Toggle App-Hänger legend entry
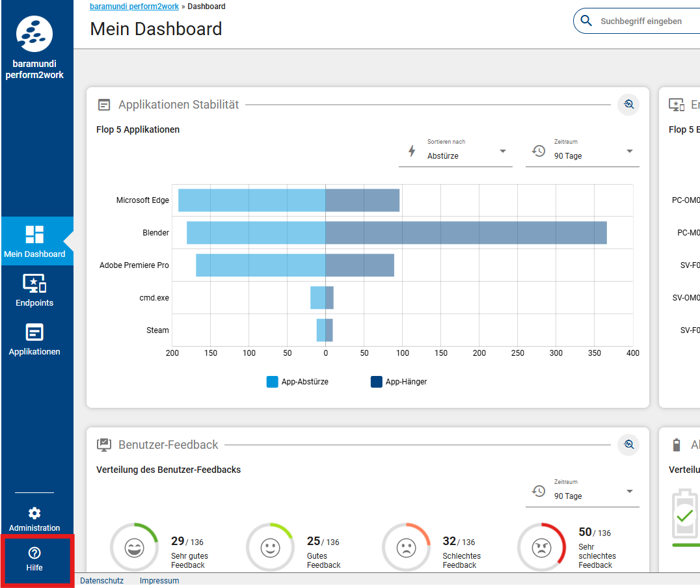 coord(398,382)
